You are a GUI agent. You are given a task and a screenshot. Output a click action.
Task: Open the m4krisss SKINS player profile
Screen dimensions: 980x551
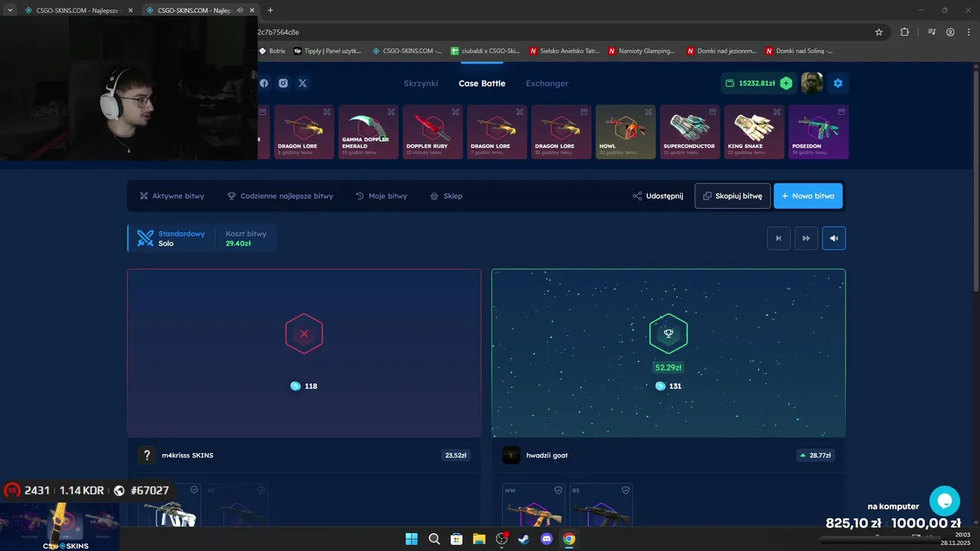(x=188, y=455)
